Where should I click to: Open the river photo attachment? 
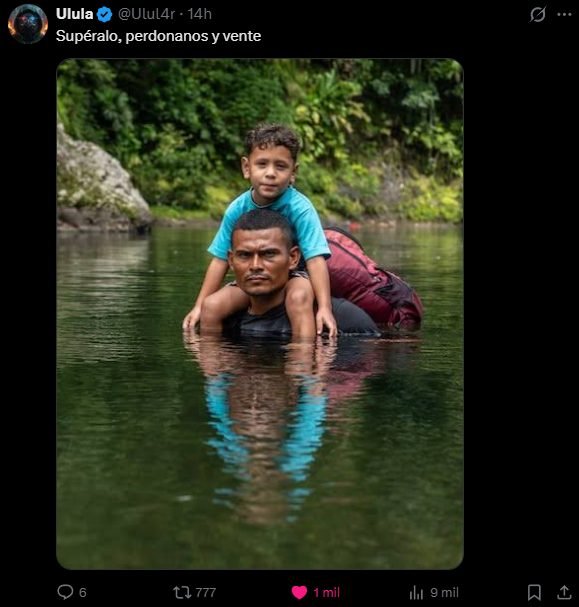pyautogui.click(x=260, y=314)
